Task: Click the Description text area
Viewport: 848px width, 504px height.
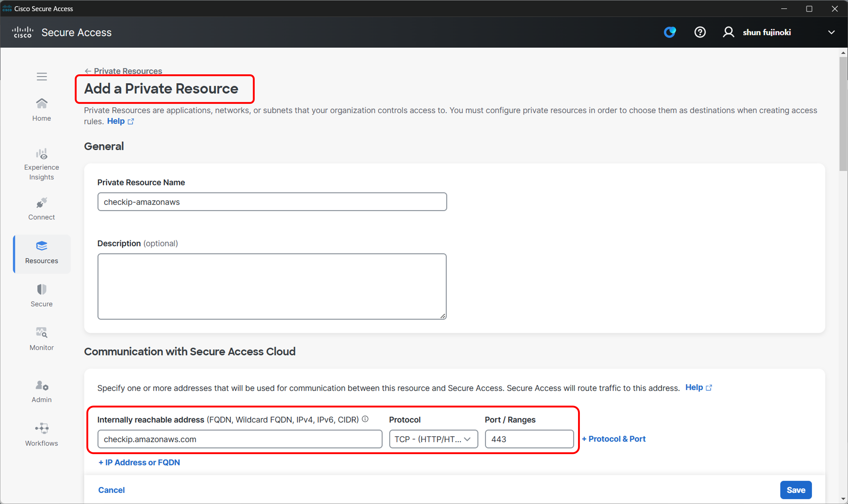Action: pos(272,286)
